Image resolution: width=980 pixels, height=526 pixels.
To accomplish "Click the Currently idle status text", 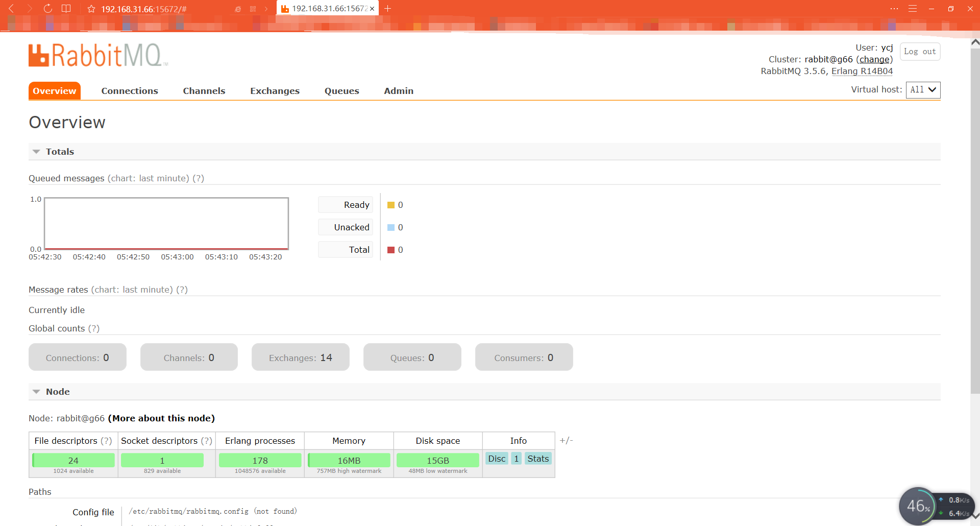I will coord(57,310).
